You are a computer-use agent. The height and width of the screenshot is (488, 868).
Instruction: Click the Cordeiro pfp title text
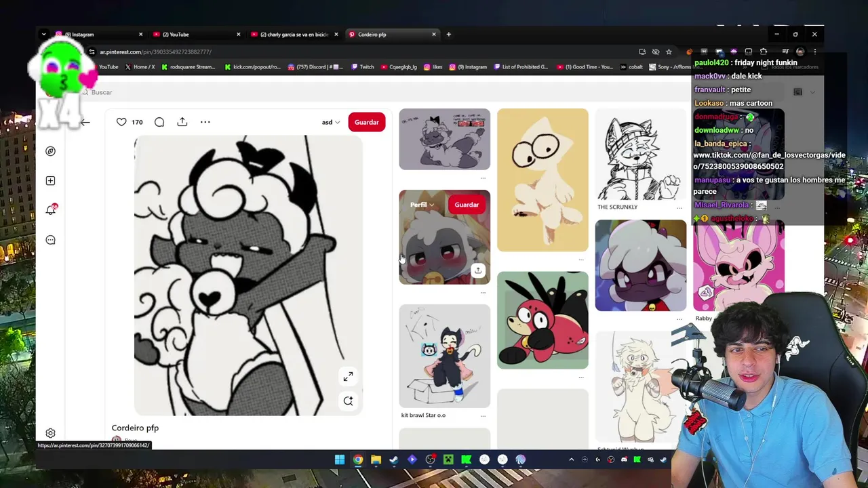click(x=135, y=428)
